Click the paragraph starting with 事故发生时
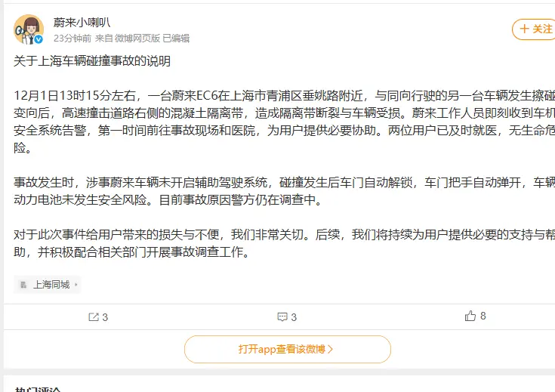 (279, 192)
